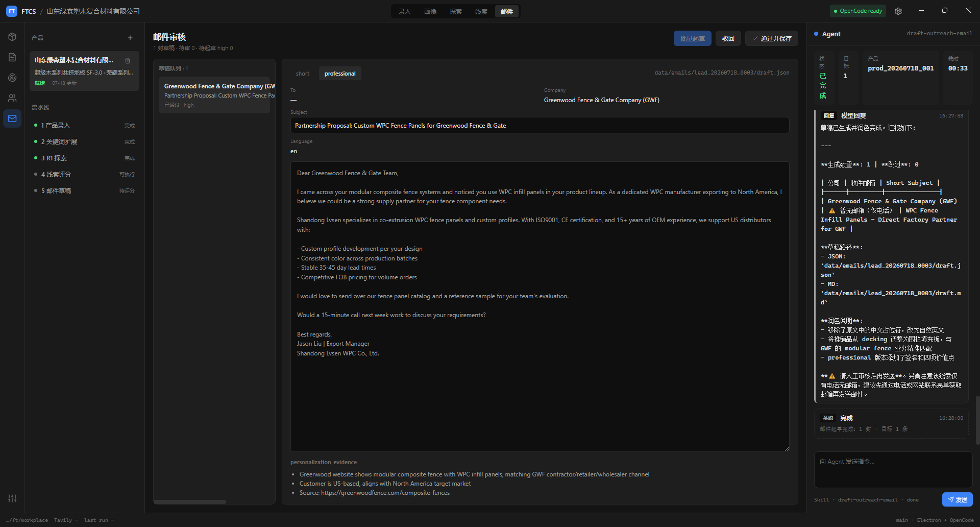Open the sliders settings icon at sidebar bottom

pos(12,498)
